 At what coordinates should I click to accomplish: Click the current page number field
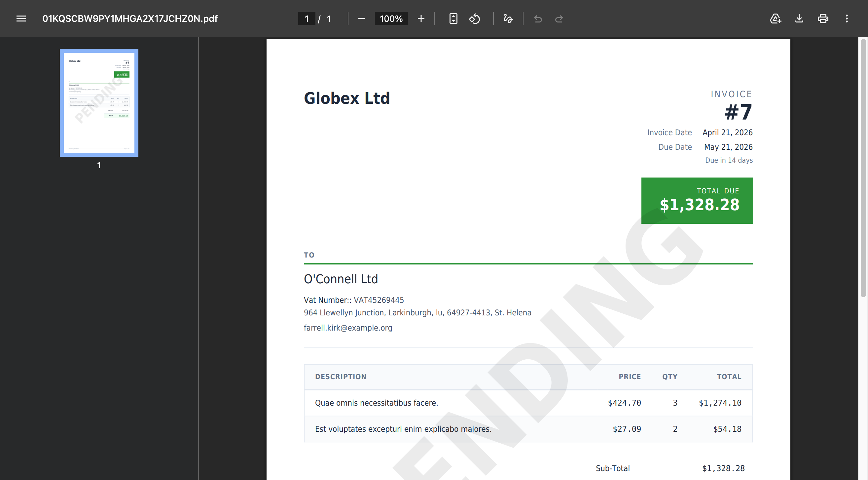306,19
